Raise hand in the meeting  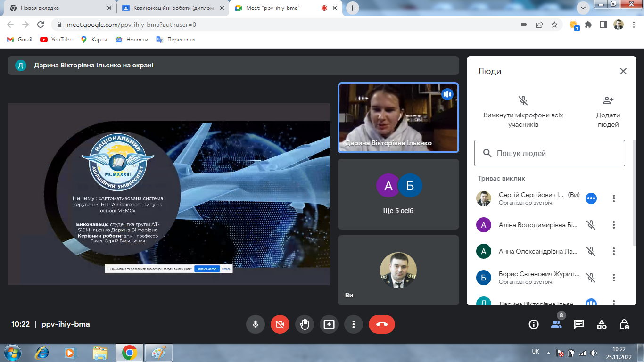[304, 324]
